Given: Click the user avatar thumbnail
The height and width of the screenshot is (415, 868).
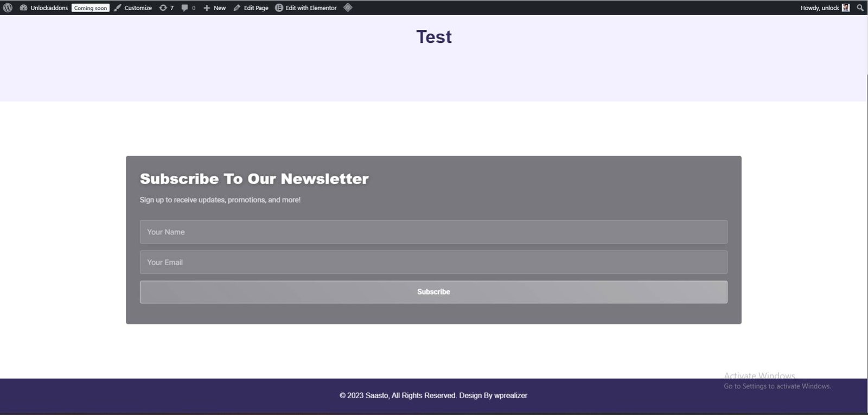Looking at the screenshot, I should point(845,8).
